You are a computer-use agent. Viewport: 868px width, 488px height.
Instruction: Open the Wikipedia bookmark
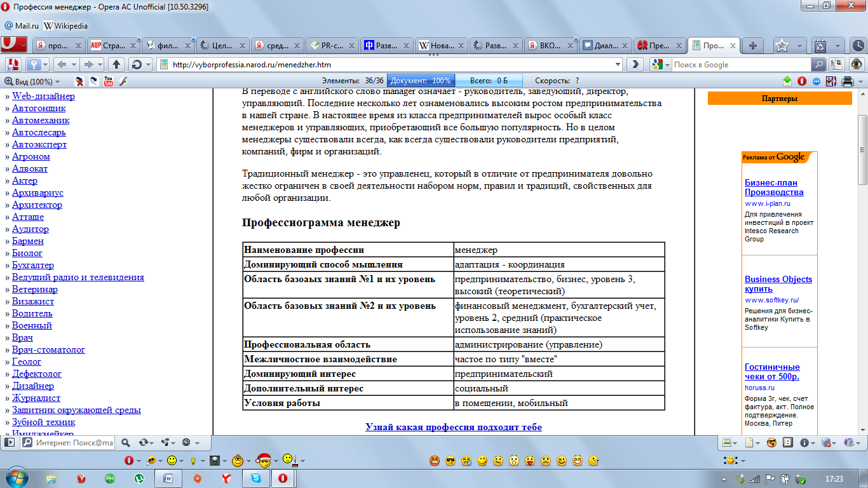coord(65,26)
